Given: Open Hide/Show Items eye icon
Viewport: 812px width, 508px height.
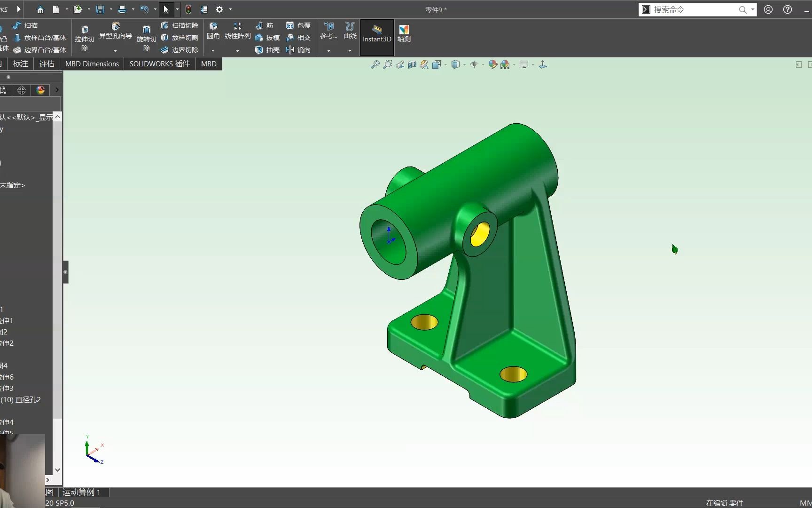Looking at the screenshot, I should 474,65.
